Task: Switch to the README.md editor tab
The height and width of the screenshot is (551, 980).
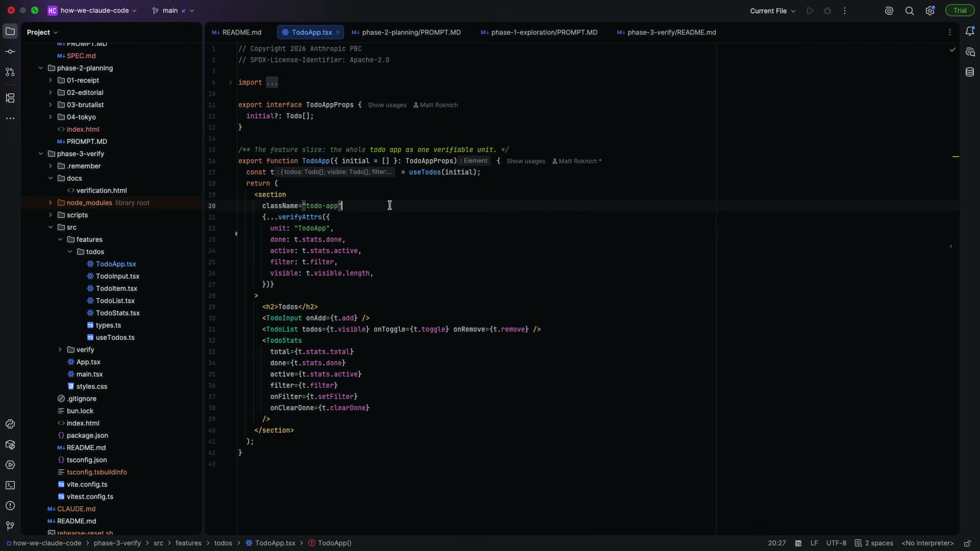Action: (237, 32)
